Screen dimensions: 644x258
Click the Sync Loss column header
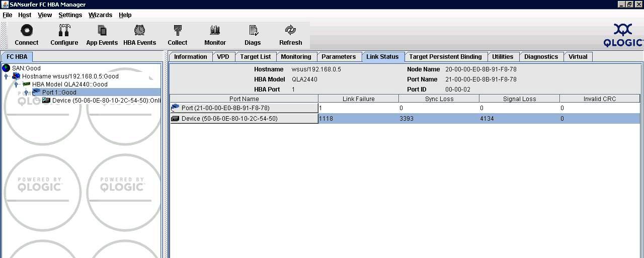[439, 99]
